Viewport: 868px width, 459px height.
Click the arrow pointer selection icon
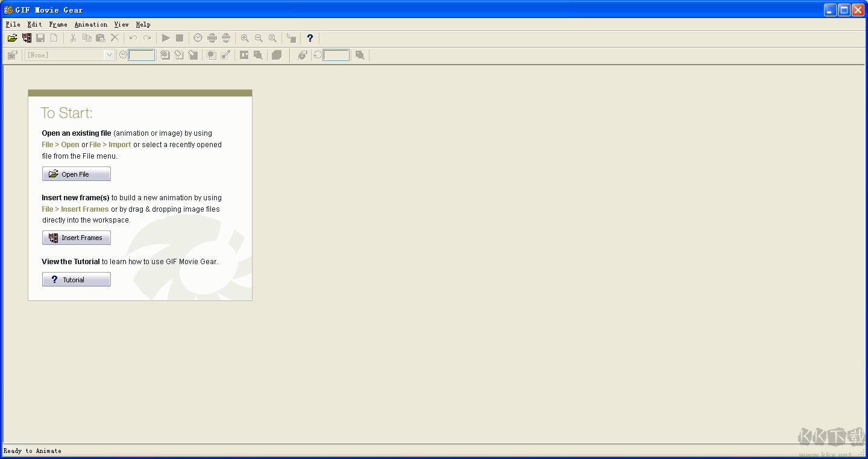[291, 38]
